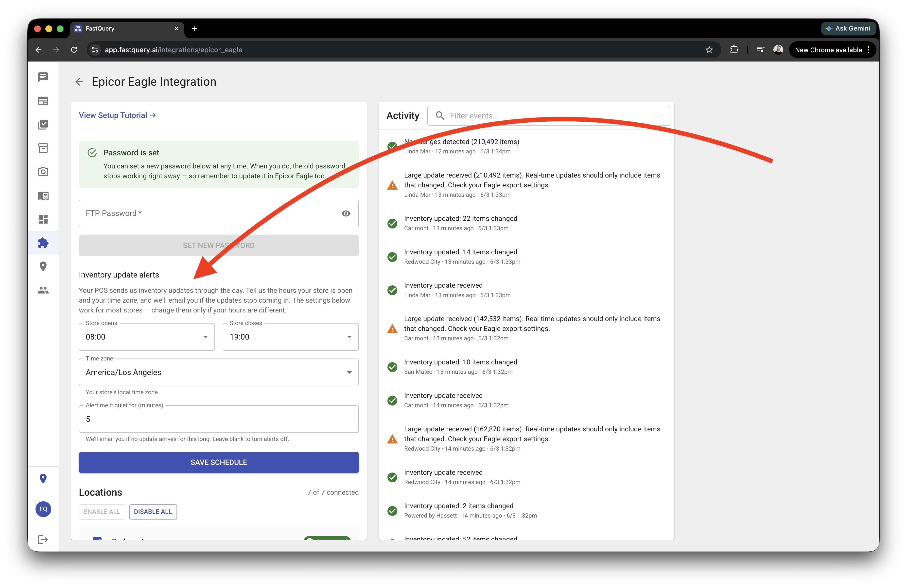This screenshot has width=907, height=588.
Task: Open the View Setup Tutorial link
Action: pos(117,115)
